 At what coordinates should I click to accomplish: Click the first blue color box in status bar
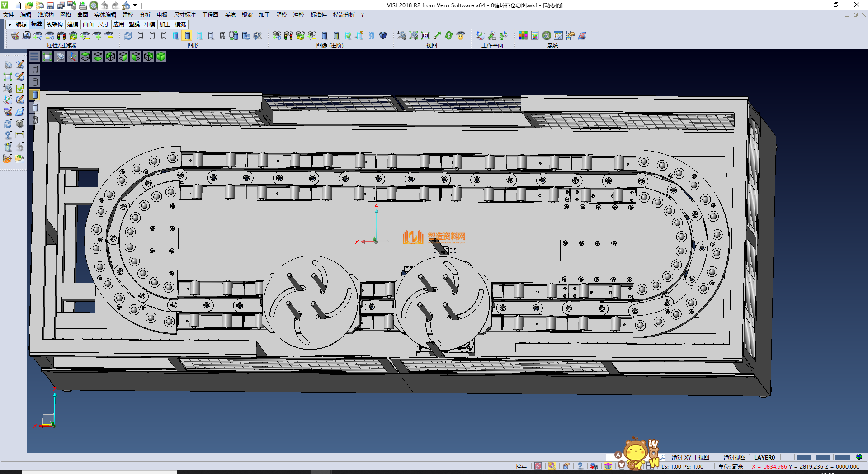click(x=803, y=457)
